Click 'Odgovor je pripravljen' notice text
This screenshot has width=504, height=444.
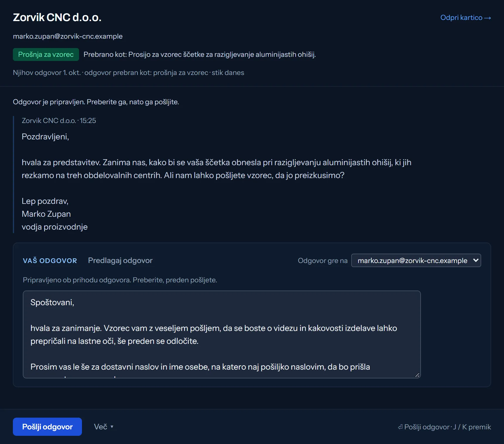pyautogui.click(x=96, y=102)
